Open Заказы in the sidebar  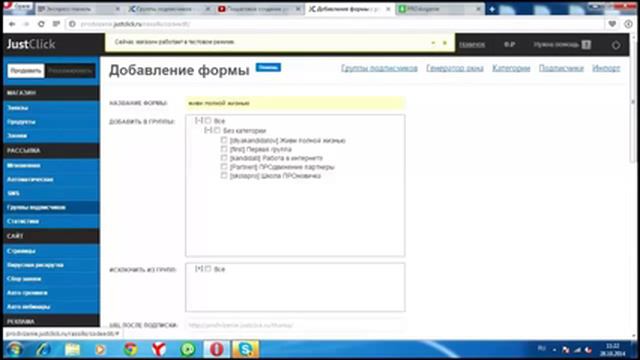coord(51,108)
